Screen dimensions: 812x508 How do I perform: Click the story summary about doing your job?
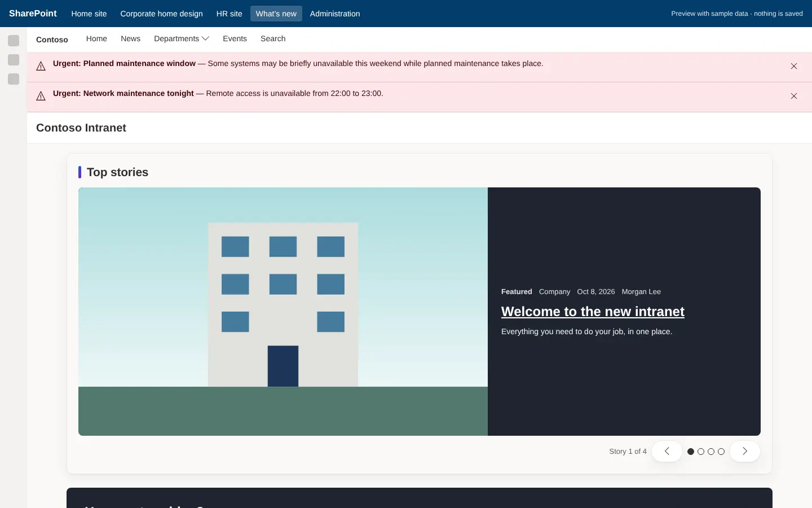[x=586, y=332]
